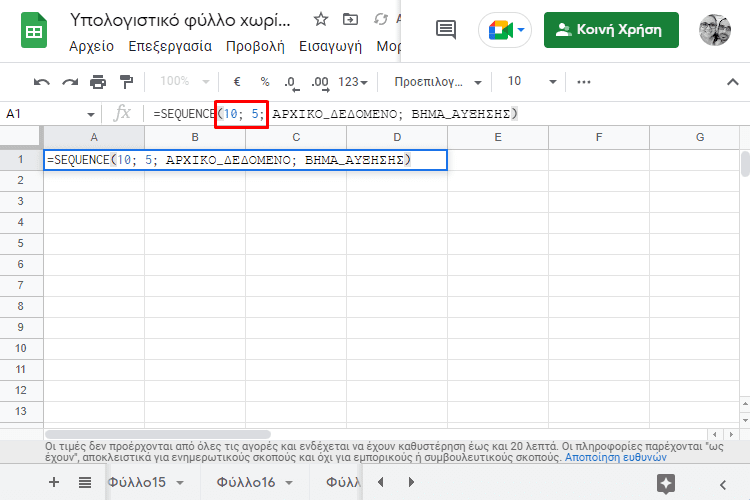
Task: Select column A header
Action: pos(94,137)
